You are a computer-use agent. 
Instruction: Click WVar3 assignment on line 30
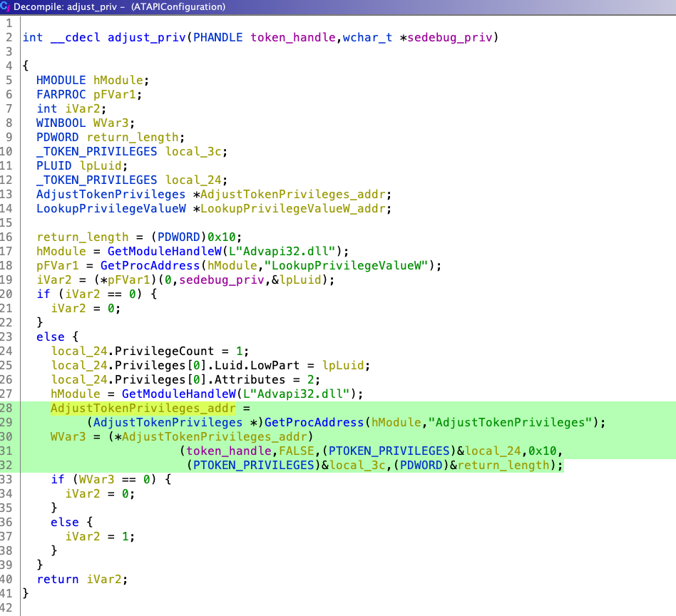pyautogui.click(x=68, y=436)
